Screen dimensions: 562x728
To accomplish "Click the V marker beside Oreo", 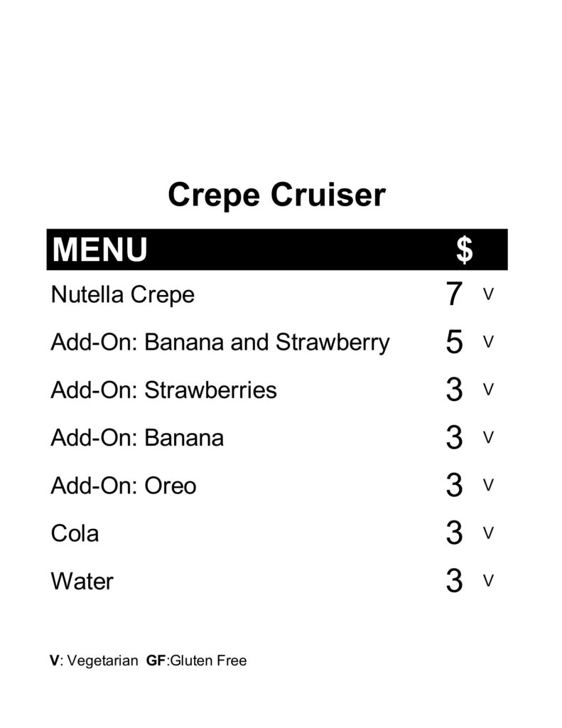I will coord(488,485).
